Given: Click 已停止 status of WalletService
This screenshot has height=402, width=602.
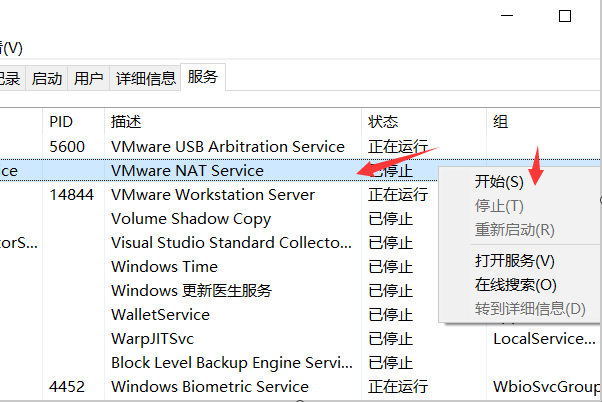Looking at the screenshot, I should click(x=390, y=315).
